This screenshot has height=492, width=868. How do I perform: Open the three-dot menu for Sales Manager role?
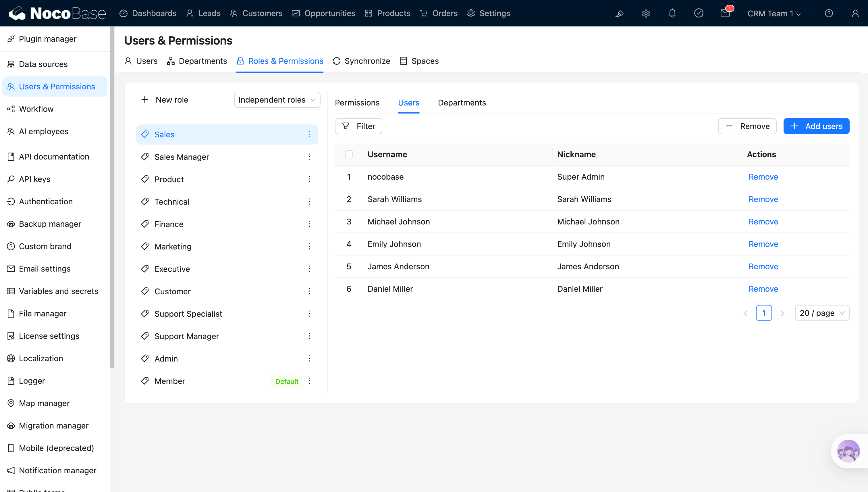[x=309, y=157]
